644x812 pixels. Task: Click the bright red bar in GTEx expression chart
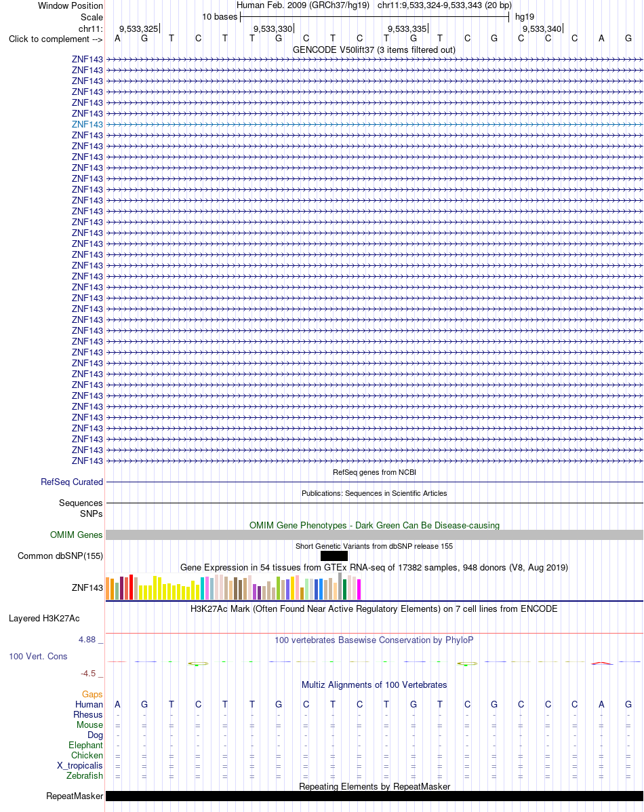132,587
